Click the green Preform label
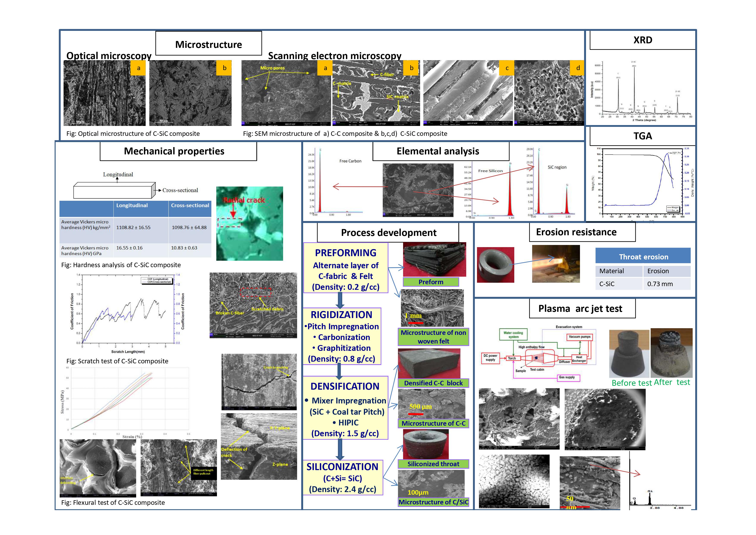This screenshot has height=535, width=756. coord(431,282)
